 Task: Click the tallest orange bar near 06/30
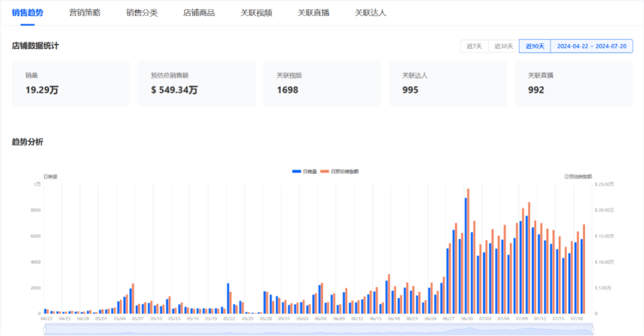pos(468,250)
